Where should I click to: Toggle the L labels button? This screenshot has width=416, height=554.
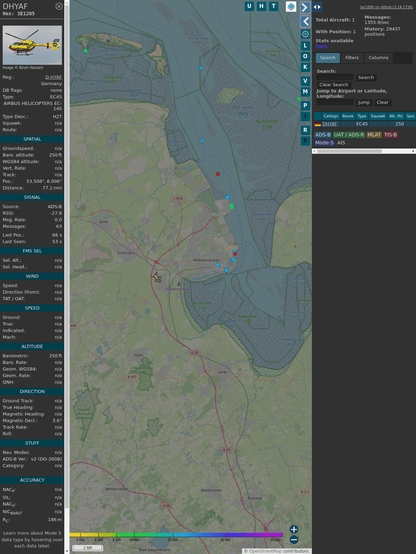click(x=305, y=46)
